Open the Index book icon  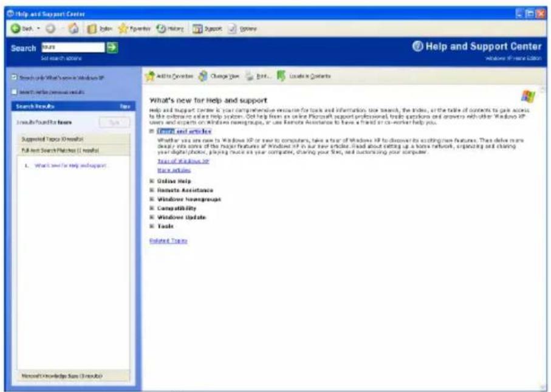[92, 29]
